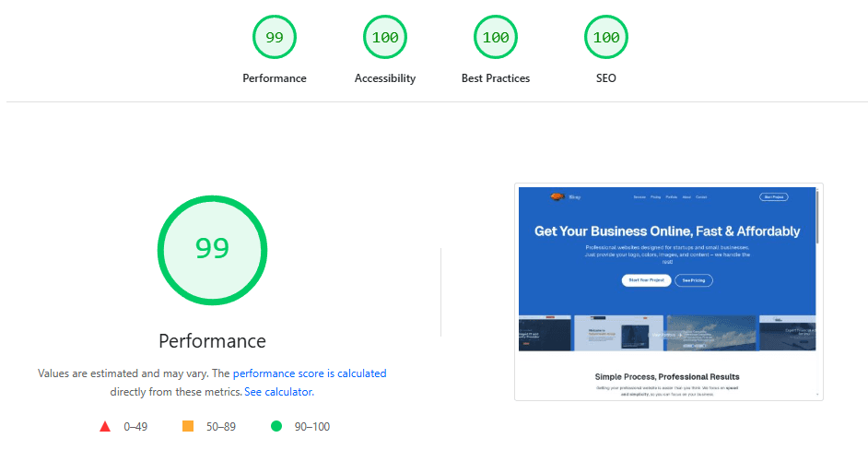Select 'Services' in the preview navigation
This screenshot has width=868, height=450.
tap(639, 197)
